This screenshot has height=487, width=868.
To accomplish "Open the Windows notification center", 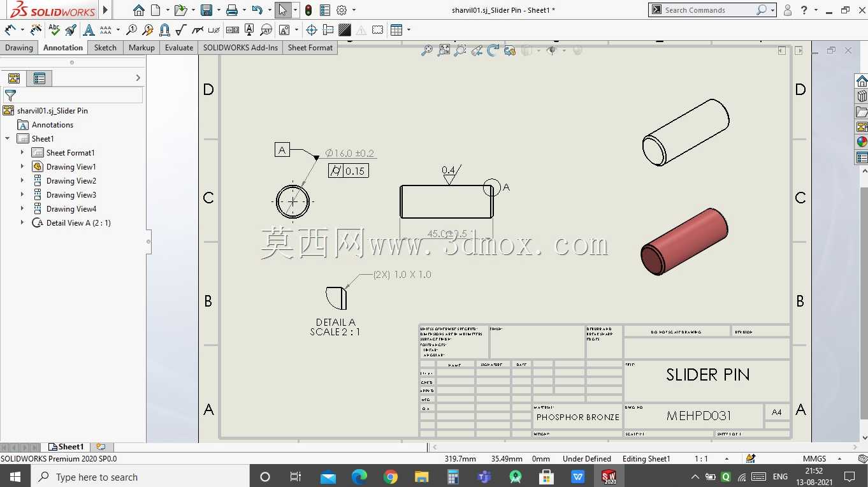I will 850,477.
